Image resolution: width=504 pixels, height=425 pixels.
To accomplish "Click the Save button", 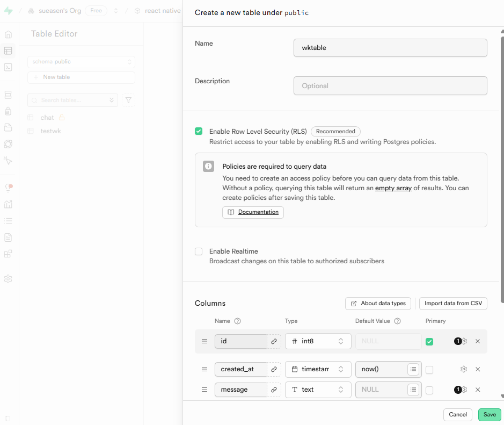I will 490,414.
